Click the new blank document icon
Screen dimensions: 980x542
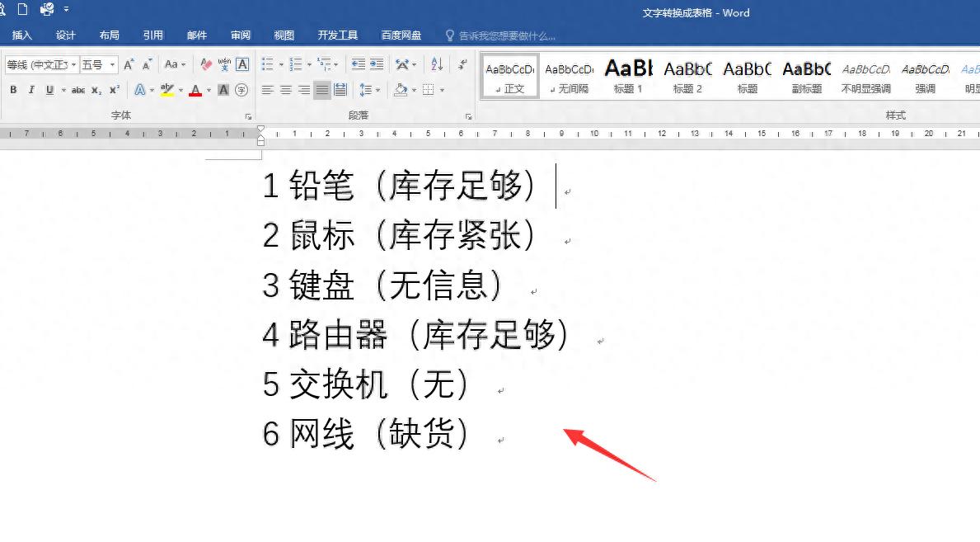tap(22, 9)
